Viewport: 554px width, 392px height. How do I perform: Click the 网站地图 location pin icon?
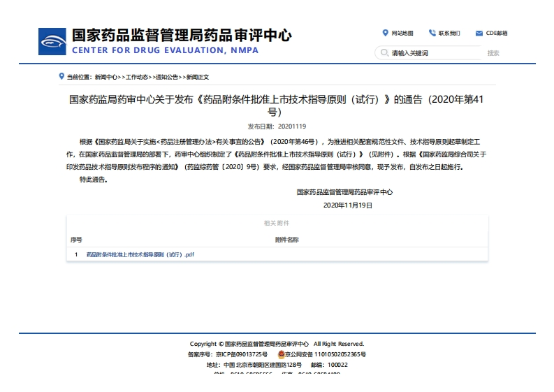(x=385, y=33)
